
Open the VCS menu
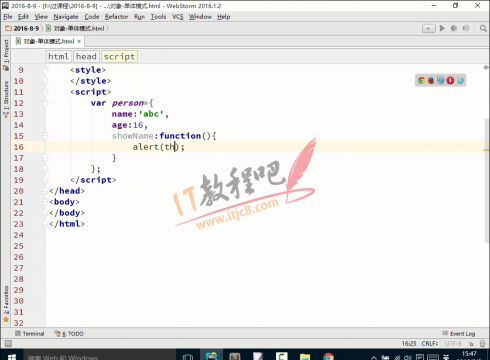(x=178, y=17)
